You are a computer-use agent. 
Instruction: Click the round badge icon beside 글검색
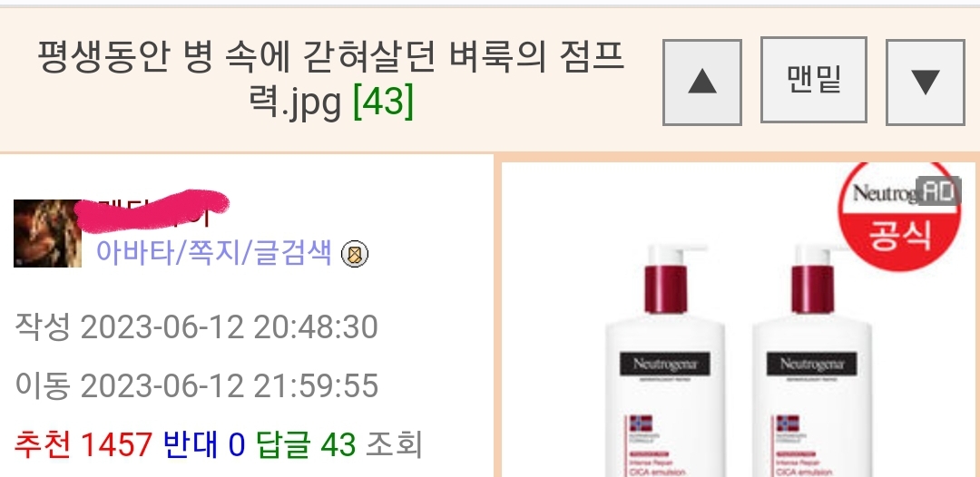(x=355, y=254)
